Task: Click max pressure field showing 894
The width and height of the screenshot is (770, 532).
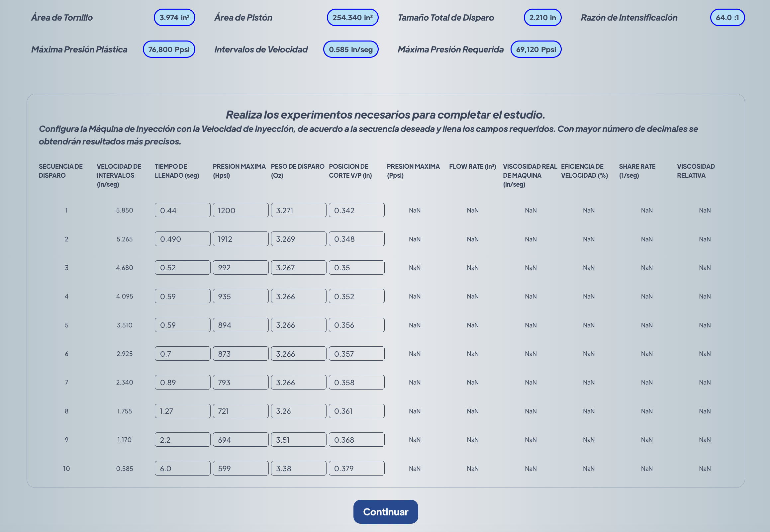Action: 240,325
